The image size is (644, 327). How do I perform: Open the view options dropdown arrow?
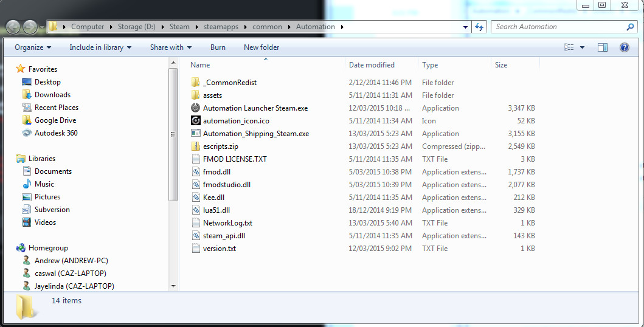(x=582, y=47)
